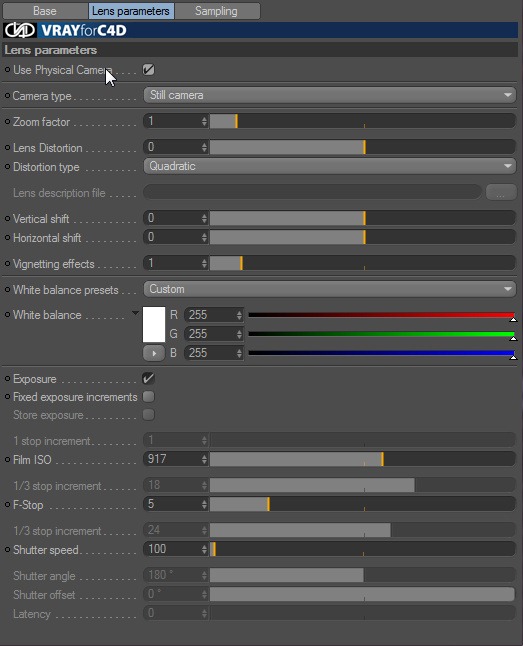Open the Distortion type Quadratic dropdown
Image resolution: width=523 pixels, height=646 pixels.
click(330, 166)
